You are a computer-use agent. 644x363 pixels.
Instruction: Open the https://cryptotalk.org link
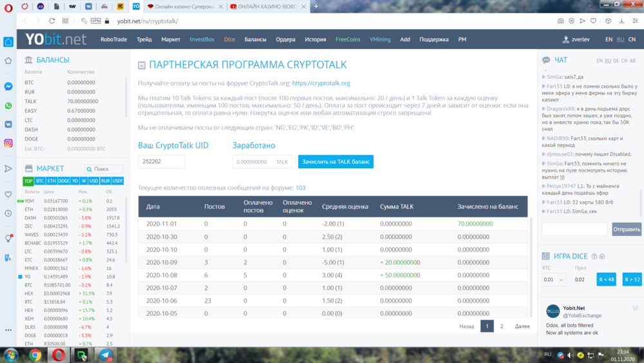[321, 83]
